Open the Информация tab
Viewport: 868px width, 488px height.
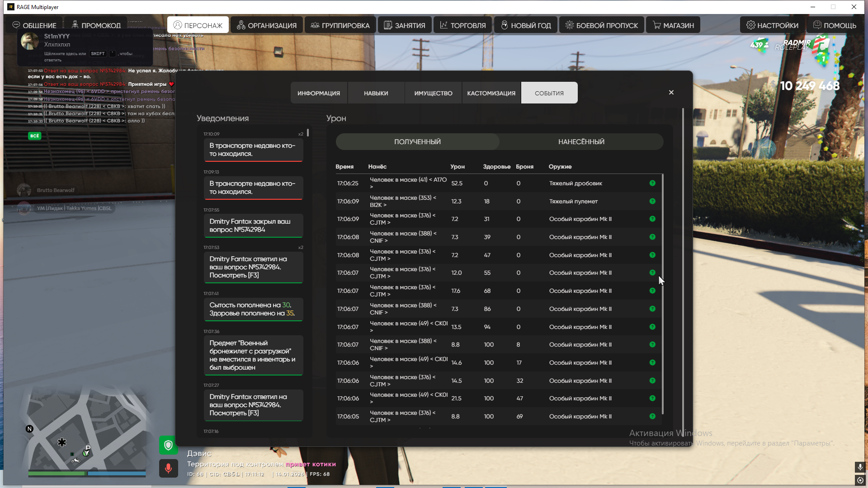coord(319,93)
